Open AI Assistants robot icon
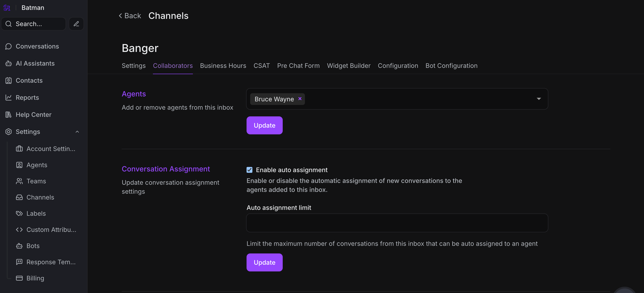Image resolution: width=644 pixels, height=293 pixels. [x=9, y=64]
